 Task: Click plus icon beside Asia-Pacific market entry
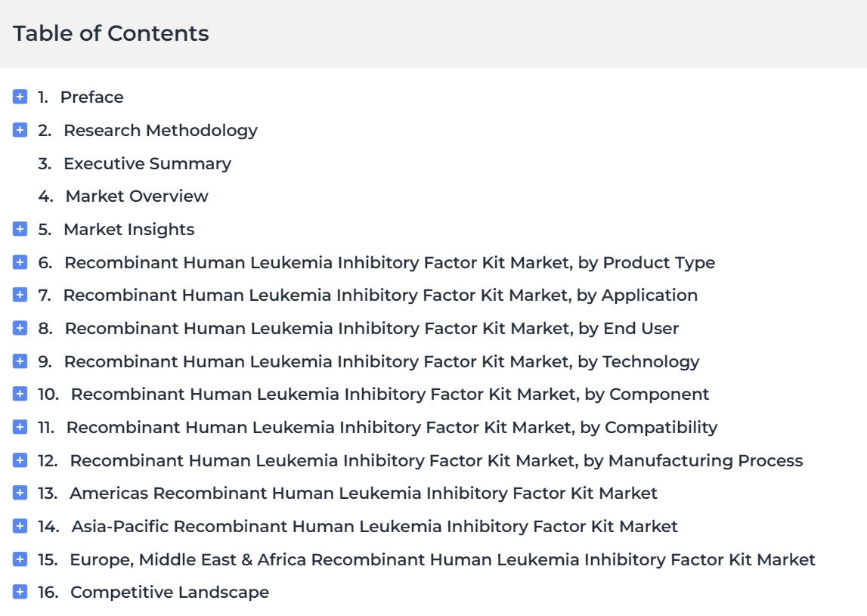tap(20, 526)
